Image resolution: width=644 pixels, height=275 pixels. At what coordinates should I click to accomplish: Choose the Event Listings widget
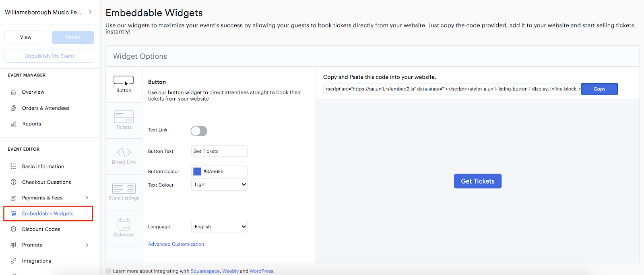[124, 192]
